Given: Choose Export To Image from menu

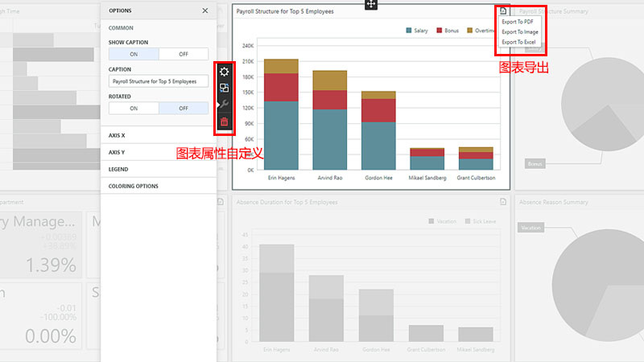Looking at the screenshot, I should click(519, 31).
